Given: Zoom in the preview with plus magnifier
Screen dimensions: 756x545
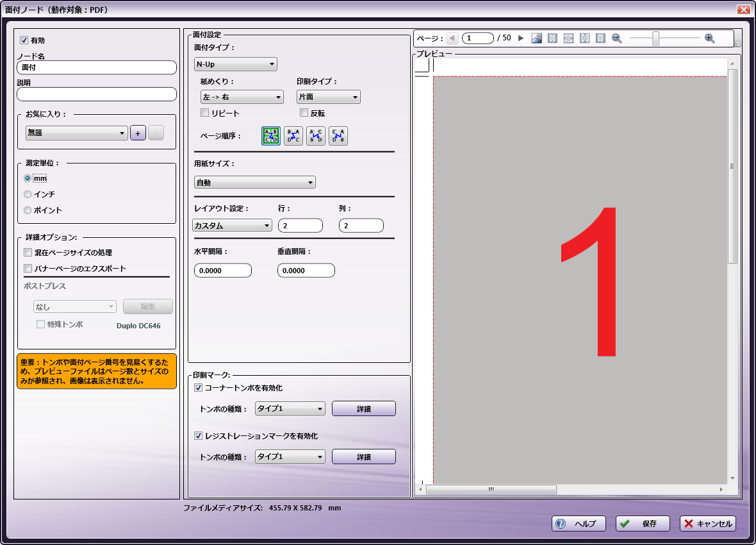Looking at the screenshot, I should pyautogui.click(x=709, y=38).
